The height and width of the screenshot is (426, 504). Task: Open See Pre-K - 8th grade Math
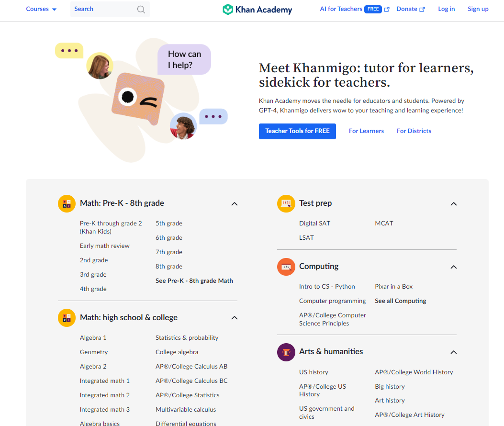pyautogui.click(x=194, y=281)
